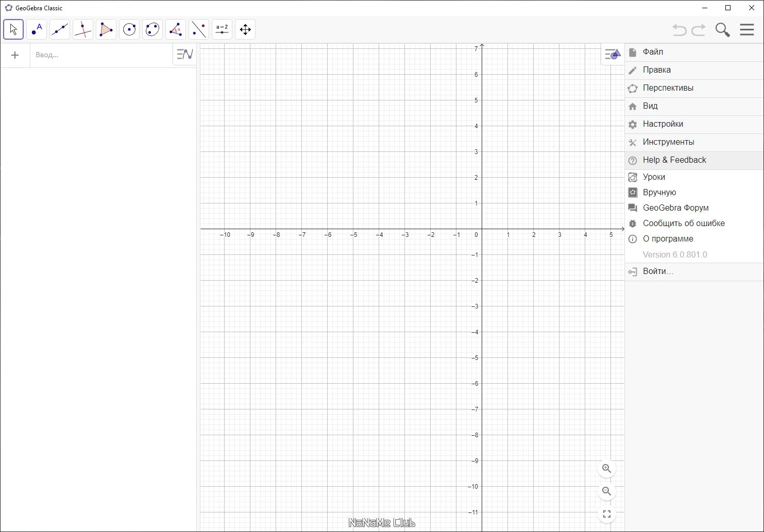Zoom out on the graphics view
The width and height of the screenshot is (764, 532).
tap(607, 491)
